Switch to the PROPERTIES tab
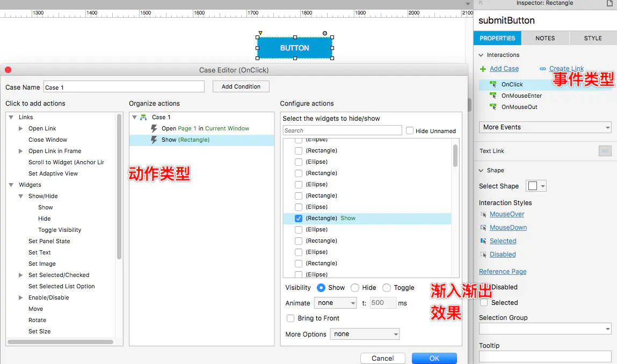 [497, 38]
